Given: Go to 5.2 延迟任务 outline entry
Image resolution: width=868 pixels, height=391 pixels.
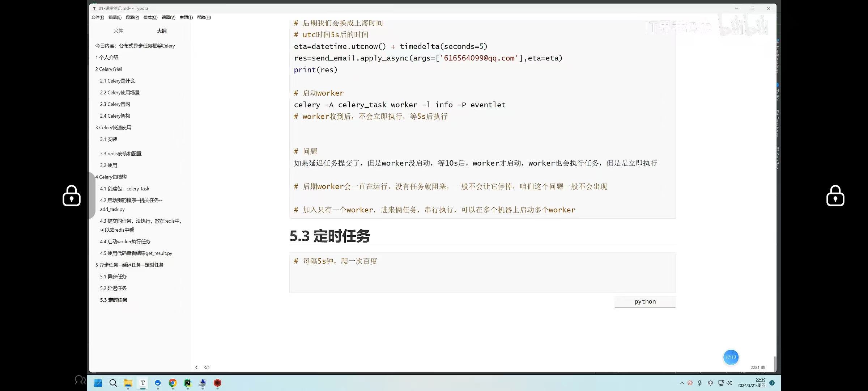Looking at the screenshot, I should [x=113, y=288].
